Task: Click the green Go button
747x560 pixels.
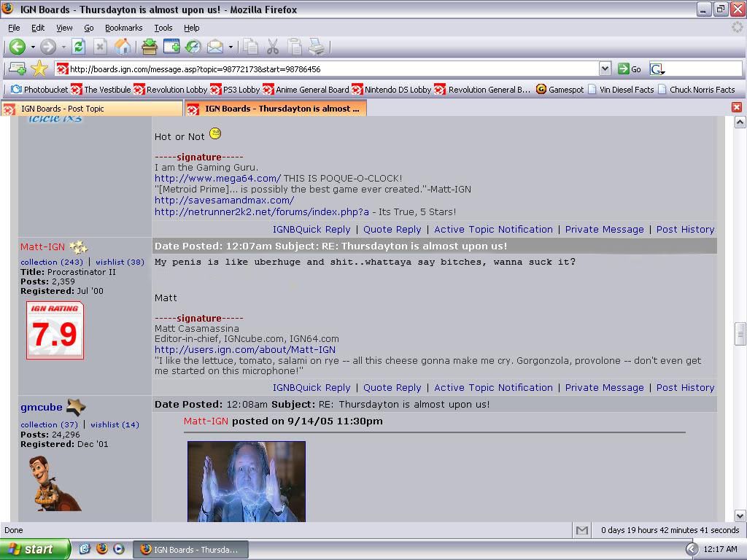Action: [629, 69]
